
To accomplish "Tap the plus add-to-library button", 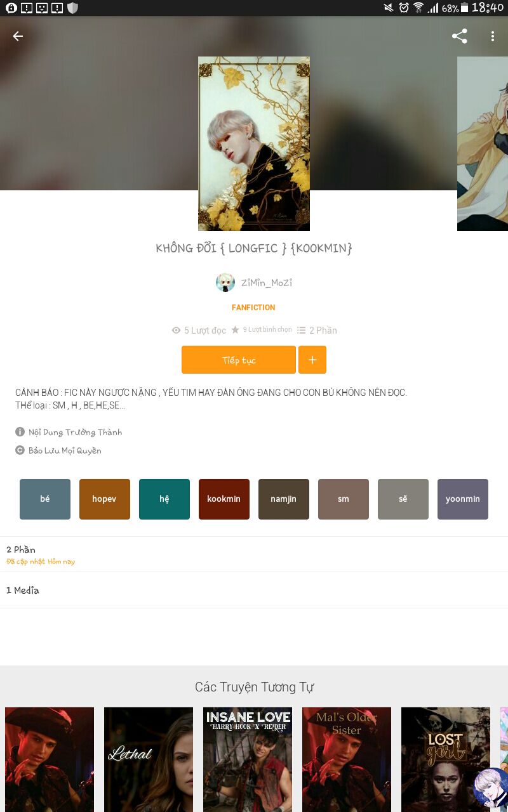I will point(312,360).
